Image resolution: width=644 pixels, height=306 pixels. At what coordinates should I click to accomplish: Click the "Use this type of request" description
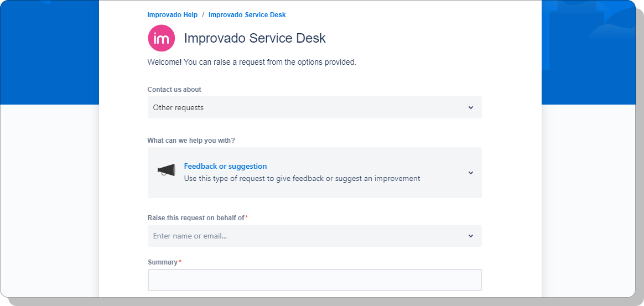pyautogui.click(x=302, y=179)
